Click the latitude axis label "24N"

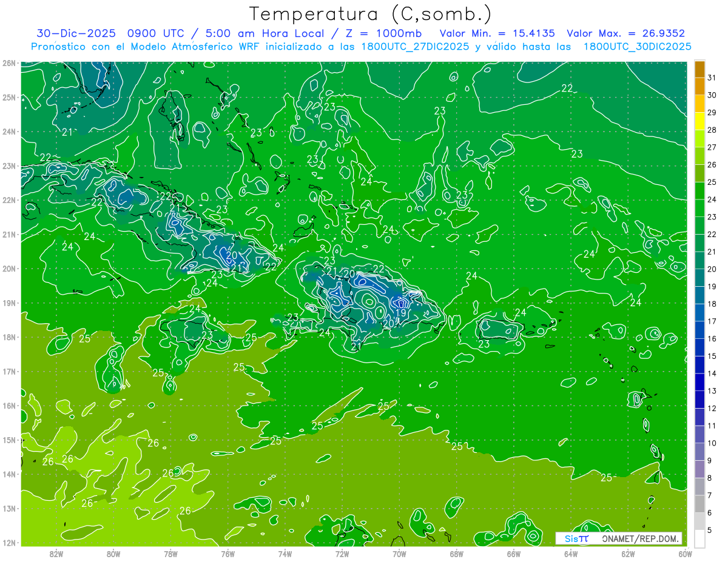9,132
